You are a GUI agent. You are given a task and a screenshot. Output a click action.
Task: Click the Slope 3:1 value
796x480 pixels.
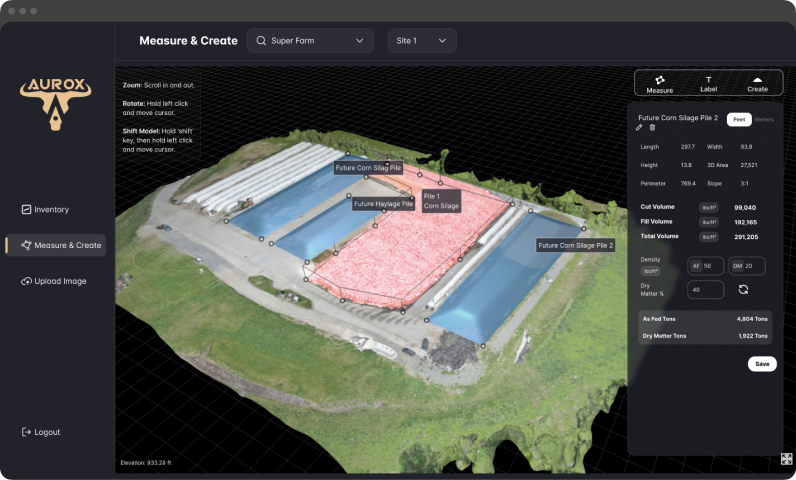[x=744, y=183]
